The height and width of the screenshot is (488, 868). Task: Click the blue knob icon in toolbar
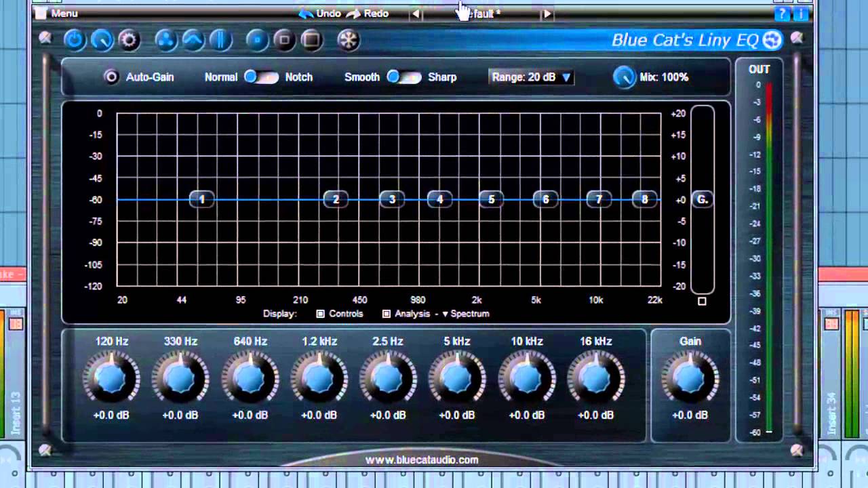click(102, 40)
